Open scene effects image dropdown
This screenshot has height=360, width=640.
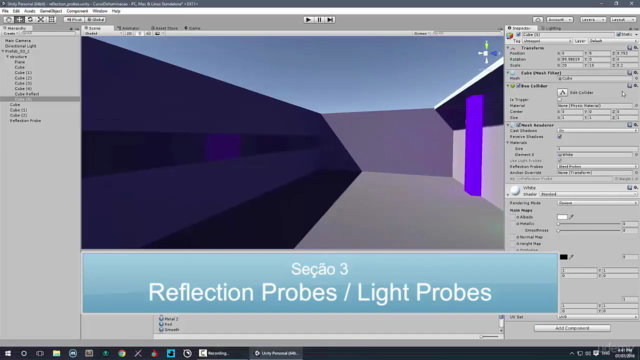point(159,33)
